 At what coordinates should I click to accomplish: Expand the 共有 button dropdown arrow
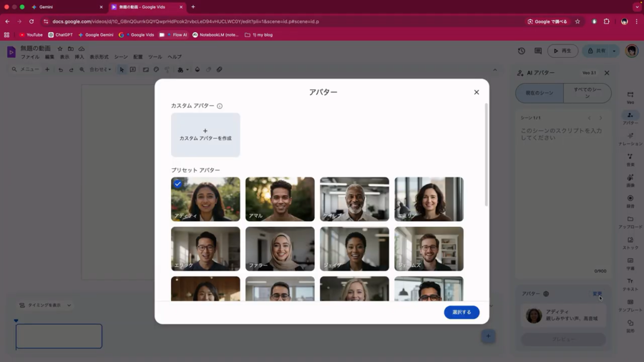[614, 51]
